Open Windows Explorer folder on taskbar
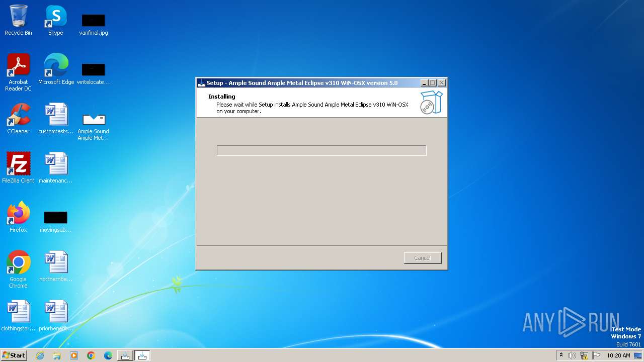This screenshot has width=644, height=362. pos(57,355)
